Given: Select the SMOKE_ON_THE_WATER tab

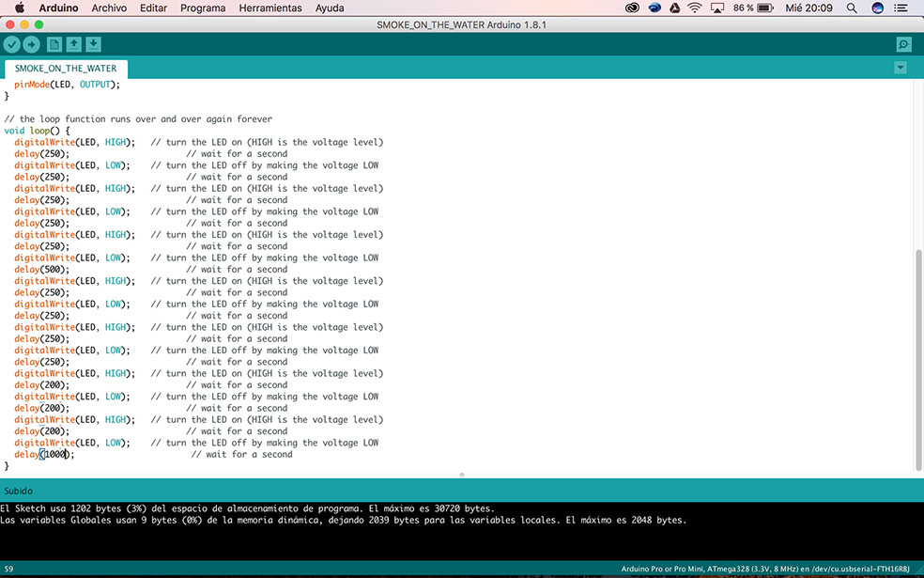Looking at the screenshot, I should click(x=66, y=69).
